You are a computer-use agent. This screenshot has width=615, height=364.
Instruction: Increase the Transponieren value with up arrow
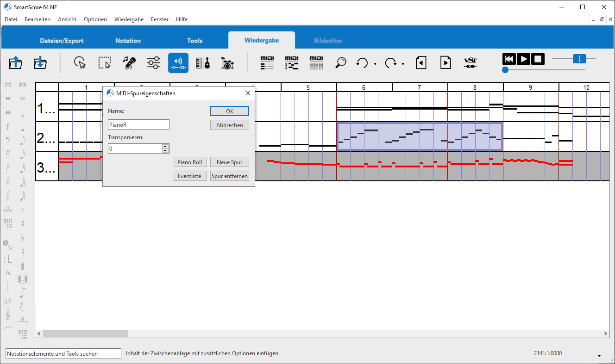coord(165,146)
